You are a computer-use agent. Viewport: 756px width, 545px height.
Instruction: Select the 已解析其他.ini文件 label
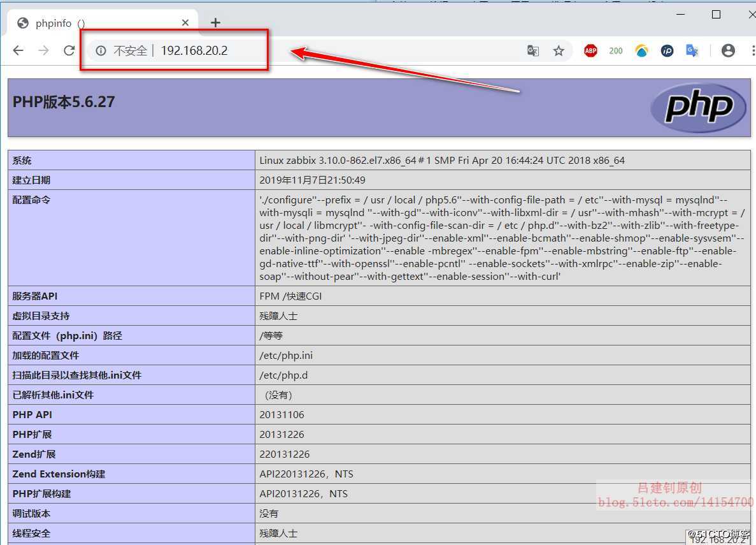tap(53, 395)
